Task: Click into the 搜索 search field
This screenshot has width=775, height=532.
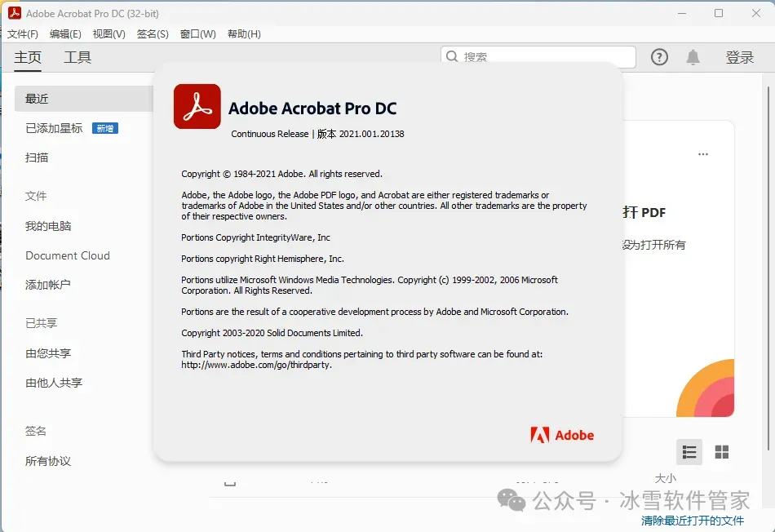Action: 538,57
